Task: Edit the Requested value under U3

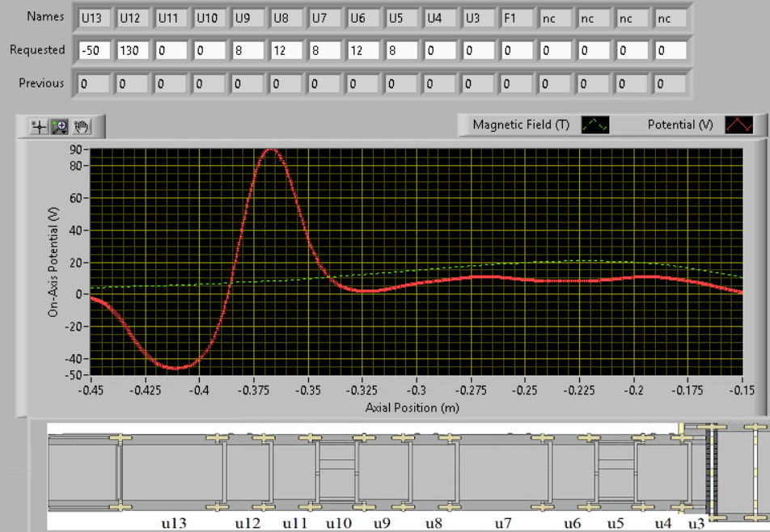Action: pyautogui.click(x=478, y=50)
